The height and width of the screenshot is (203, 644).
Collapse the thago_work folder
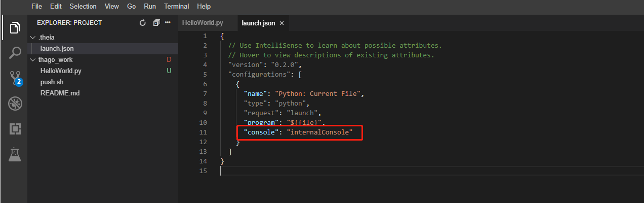coord(33,60)
